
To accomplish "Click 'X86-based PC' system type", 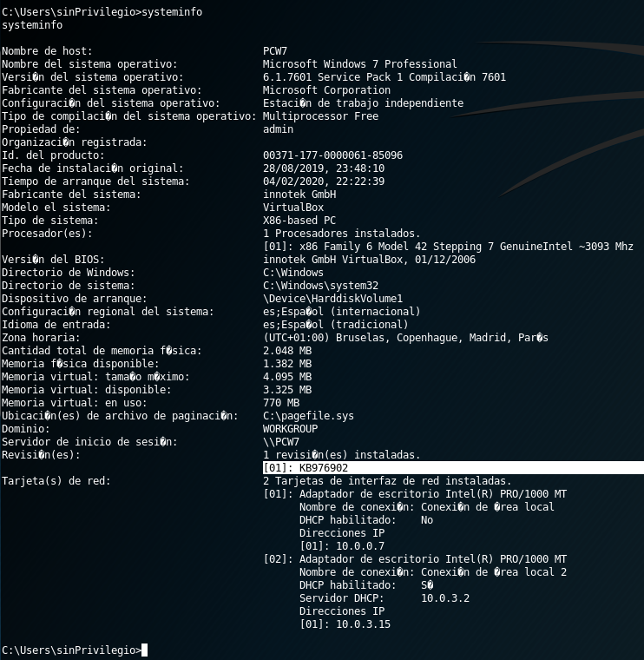I will 299,221.
